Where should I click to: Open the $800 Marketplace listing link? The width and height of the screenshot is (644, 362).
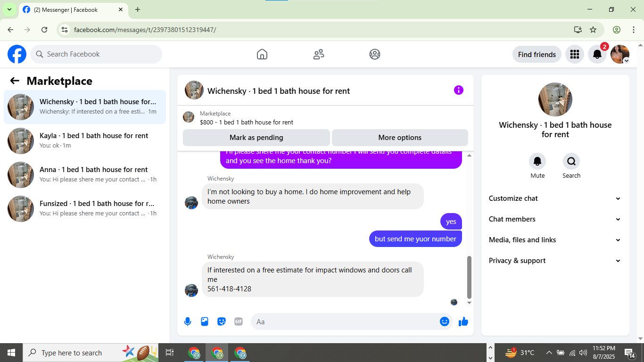pos(247,122)
